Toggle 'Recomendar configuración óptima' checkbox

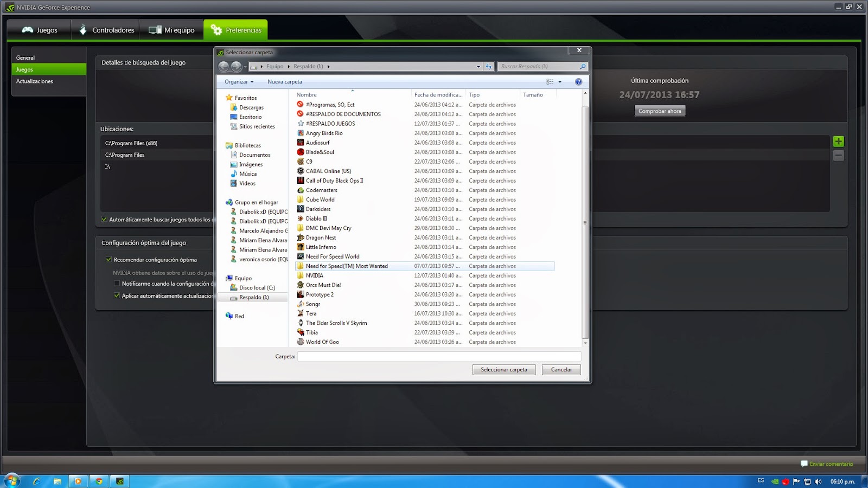[108, 260]
